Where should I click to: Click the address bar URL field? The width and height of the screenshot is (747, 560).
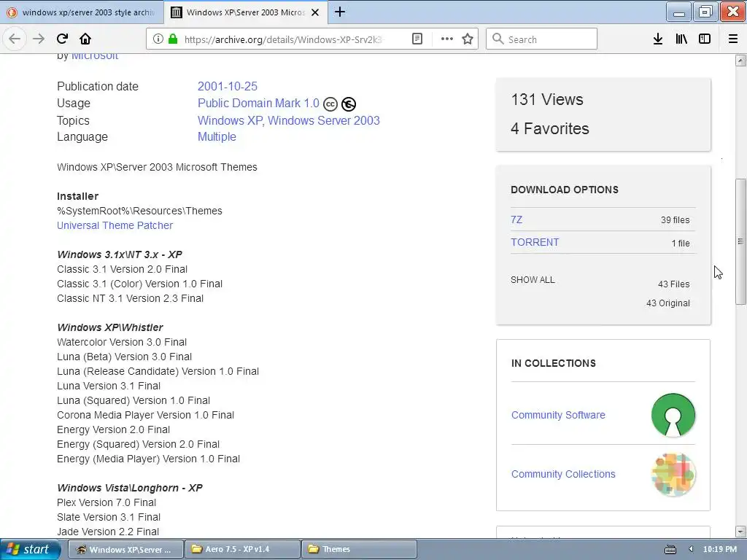[x=284, y=39]
